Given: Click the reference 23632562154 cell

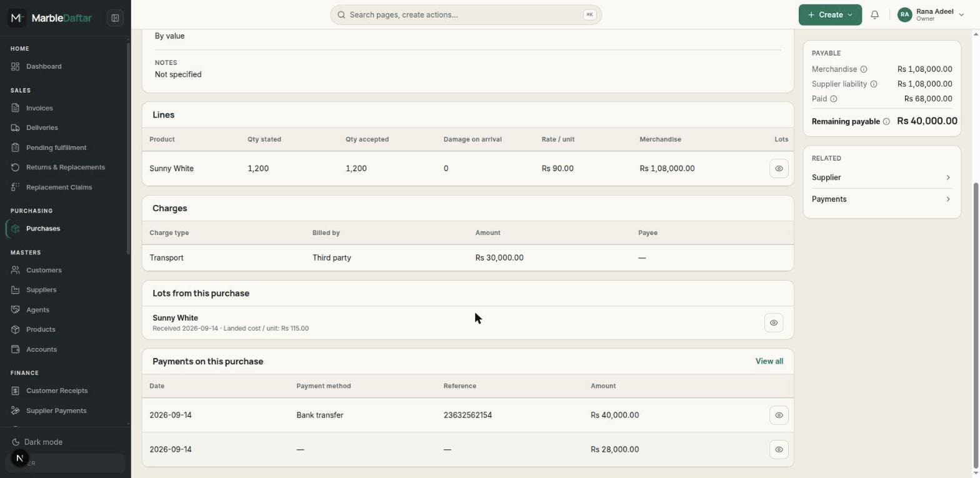Looking at the screenshot, I should coord(467,415).
